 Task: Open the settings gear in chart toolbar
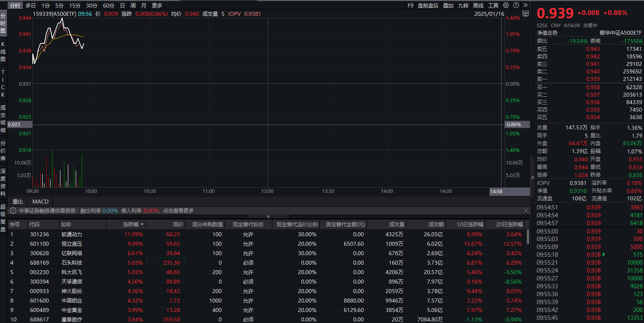(506, 6)
